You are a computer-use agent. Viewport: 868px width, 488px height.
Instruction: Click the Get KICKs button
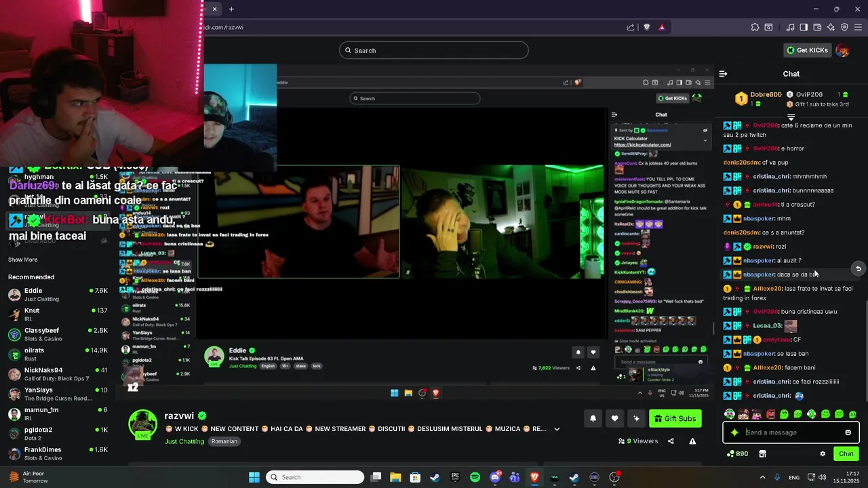[807, 50]
